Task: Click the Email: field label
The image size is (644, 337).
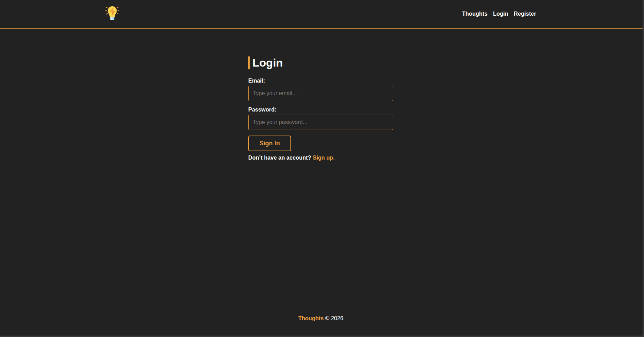Action: pyautogui.click(x=256, y=81)
